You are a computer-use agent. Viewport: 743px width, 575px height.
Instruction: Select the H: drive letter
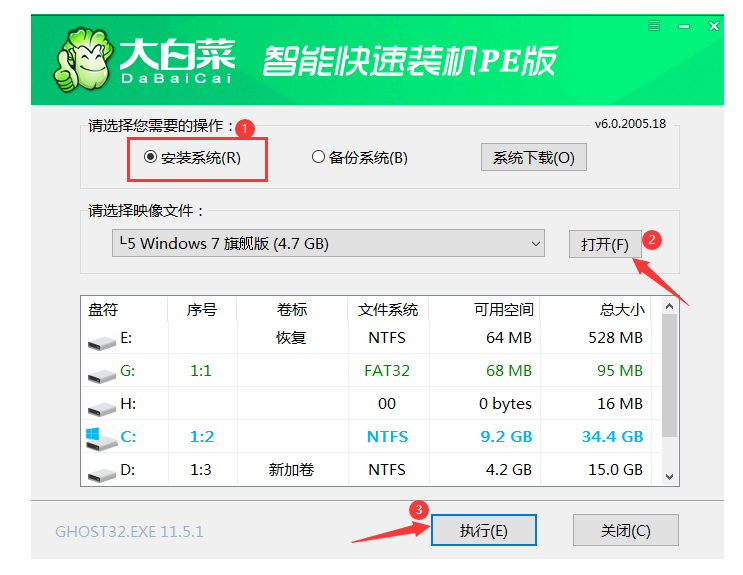click(x=128, y=404)
